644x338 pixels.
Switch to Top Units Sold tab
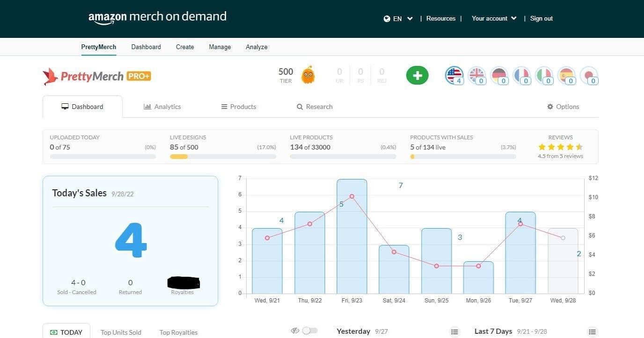[x=121, y=332]
